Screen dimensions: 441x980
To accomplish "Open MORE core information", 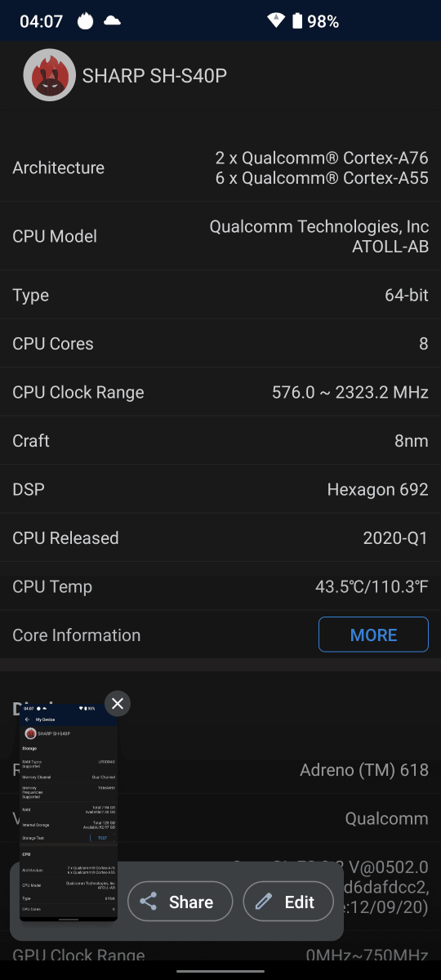I will coord(373,635).
